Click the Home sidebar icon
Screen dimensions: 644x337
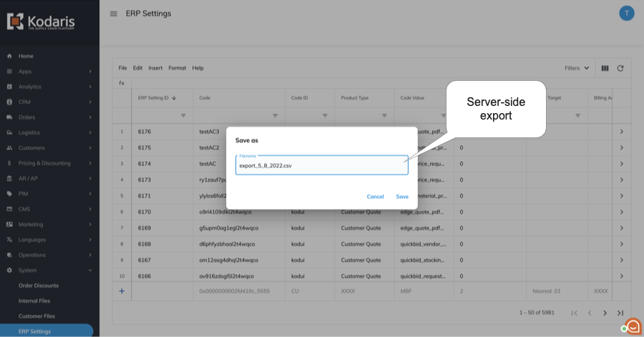(9, 56)
